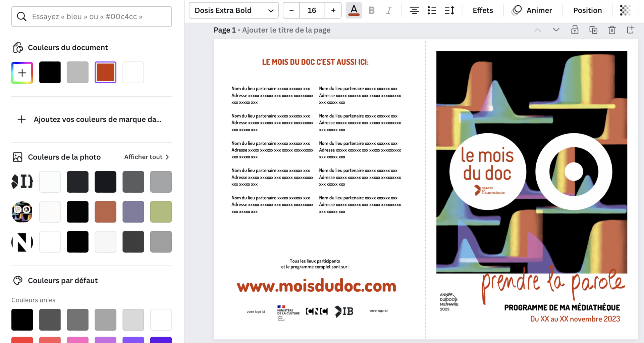This screenshot has width=644, height=343.
Task: Click the text color icon
Action: coord(354,10)
